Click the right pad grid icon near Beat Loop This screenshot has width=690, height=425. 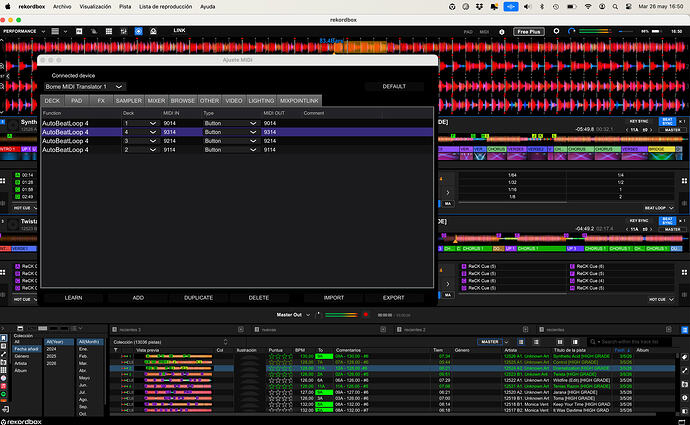(x=684, y=181)
